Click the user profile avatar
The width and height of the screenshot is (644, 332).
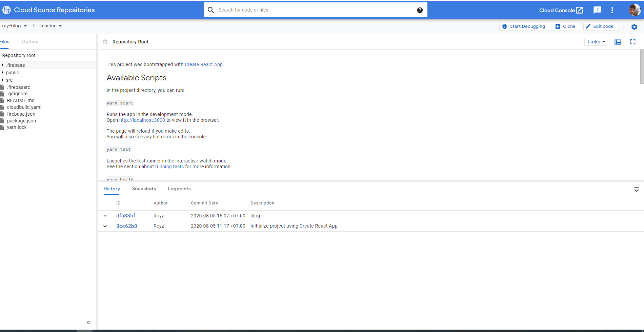(x=634, y=10)
